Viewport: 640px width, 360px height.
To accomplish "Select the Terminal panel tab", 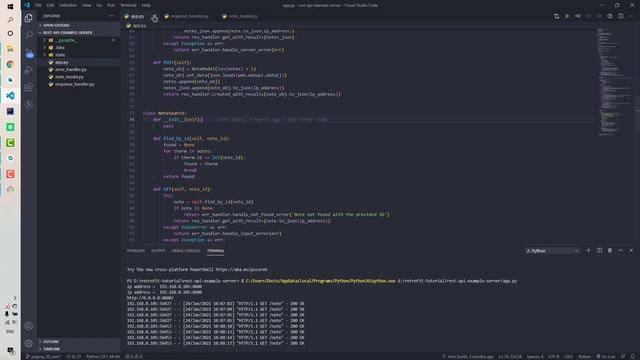I will (x=216, y=251).
